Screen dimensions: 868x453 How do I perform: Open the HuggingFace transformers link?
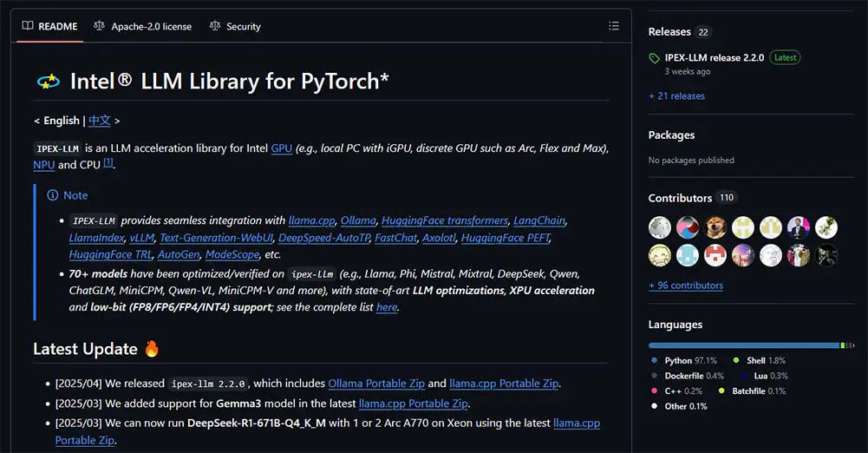(445, 220)
